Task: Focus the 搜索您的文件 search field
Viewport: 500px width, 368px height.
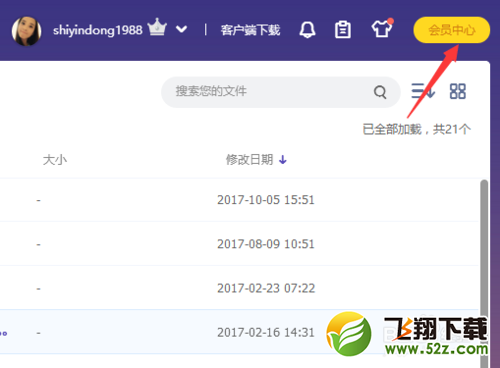Action: coord(281,92)
